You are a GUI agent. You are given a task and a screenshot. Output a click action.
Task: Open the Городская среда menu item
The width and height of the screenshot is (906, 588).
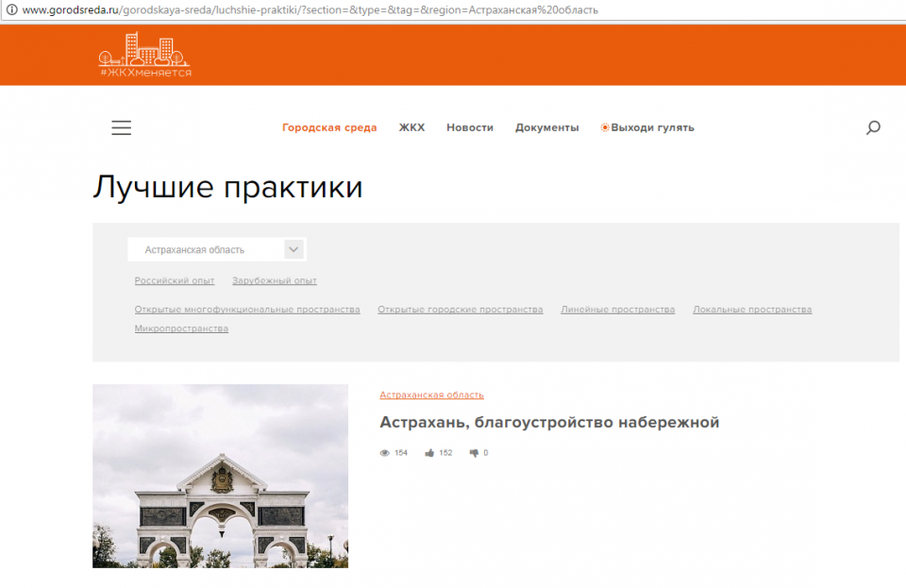pyautogui.click(x=329, y=128)
